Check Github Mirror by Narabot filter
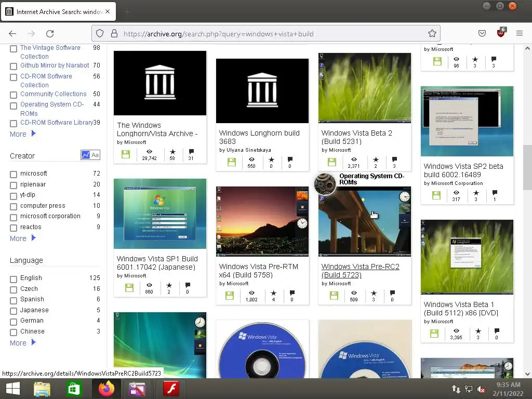Image resolution: width=532 pixels, height=399 pixels. point(13,66)
